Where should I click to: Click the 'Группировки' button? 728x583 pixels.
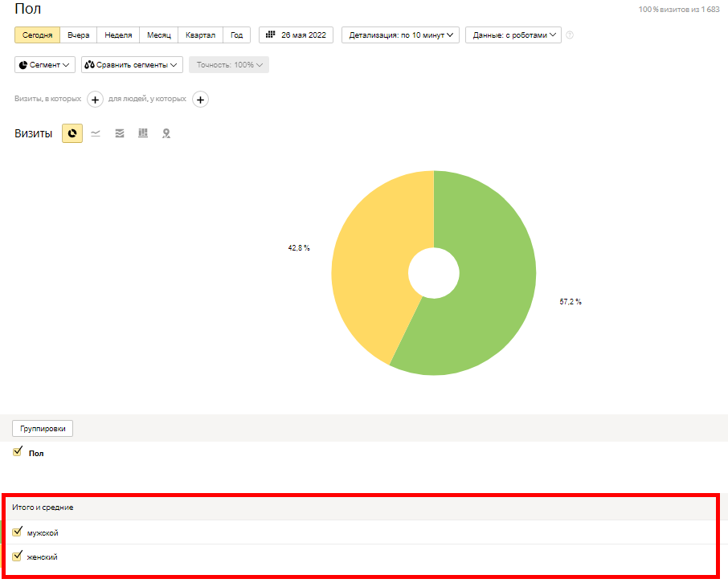pos(43,428)
